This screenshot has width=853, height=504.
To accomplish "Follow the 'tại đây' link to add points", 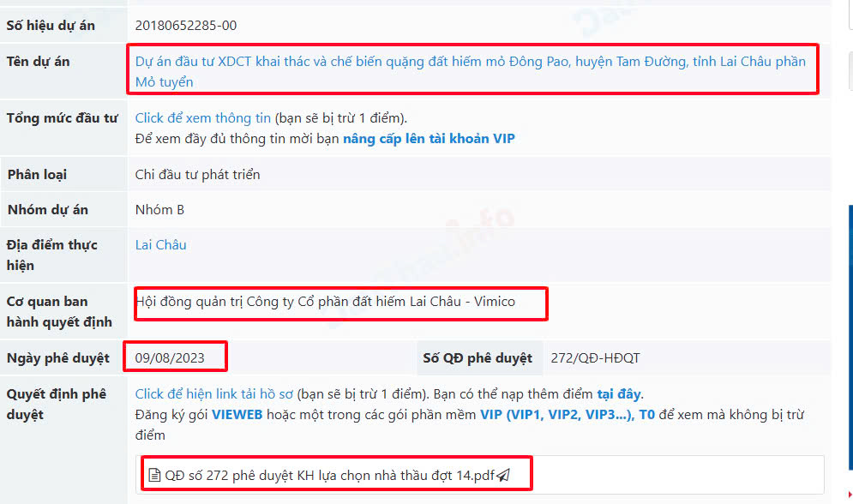I will coord(619,393).
